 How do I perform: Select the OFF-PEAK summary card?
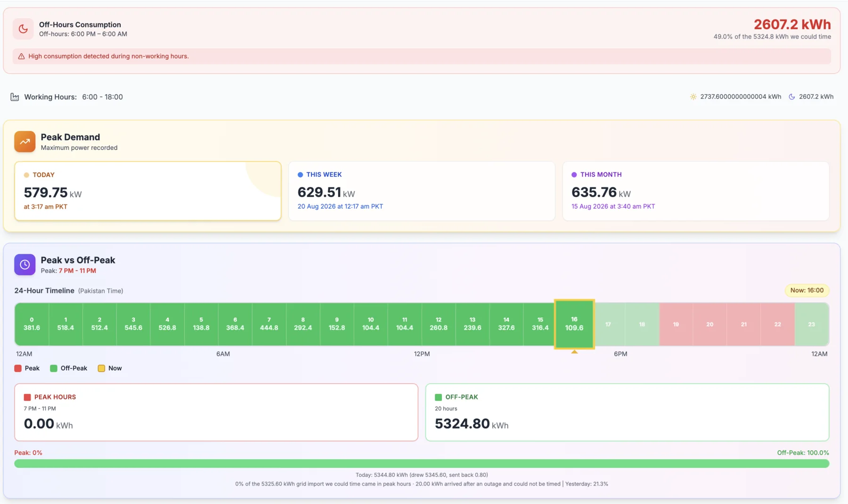[627, 412]
